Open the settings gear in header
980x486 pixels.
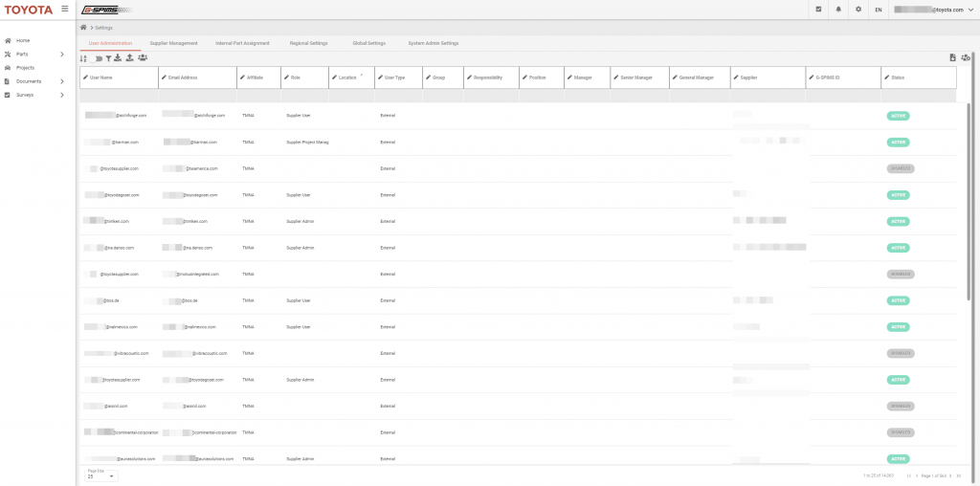click(858, 9)
